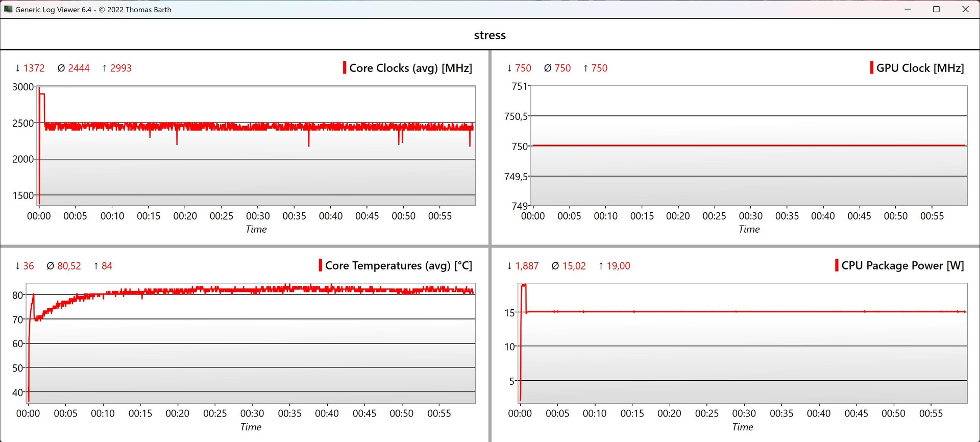This screenshot has width=980, height=442.
Task: Click 00:45 tick on GPU Clock time axis
Action: (x=859, y=216)
